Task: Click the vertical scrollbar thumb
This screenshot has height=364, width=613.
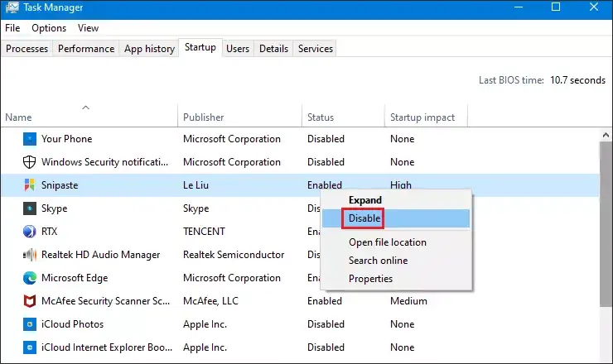Action: [606, 224]
